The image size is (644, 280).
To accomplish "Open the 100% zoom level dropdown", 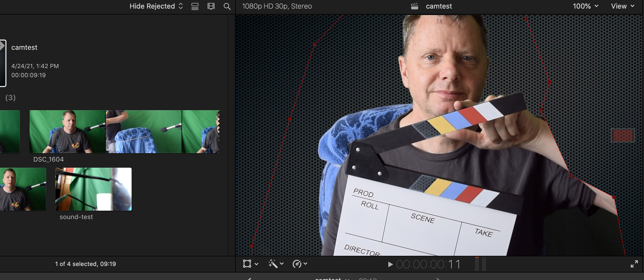I will click(x=585, y=6).
